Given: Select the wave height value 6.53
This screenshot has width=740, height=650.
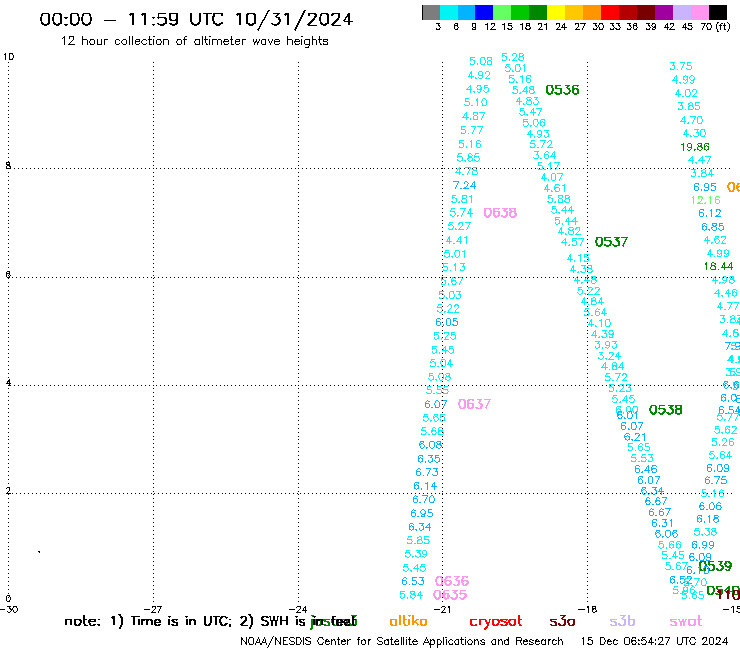Looking at the screenshot, I should point(413,582).
